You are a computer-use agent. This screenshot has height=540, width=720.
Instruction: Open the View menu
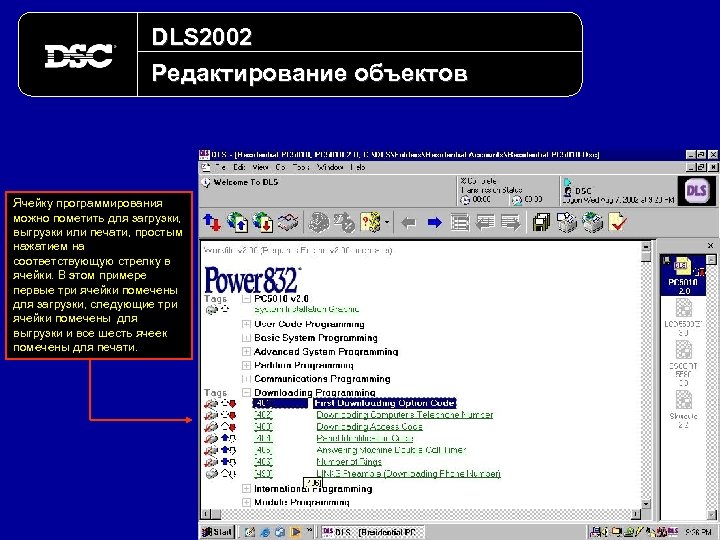(260, 167)
